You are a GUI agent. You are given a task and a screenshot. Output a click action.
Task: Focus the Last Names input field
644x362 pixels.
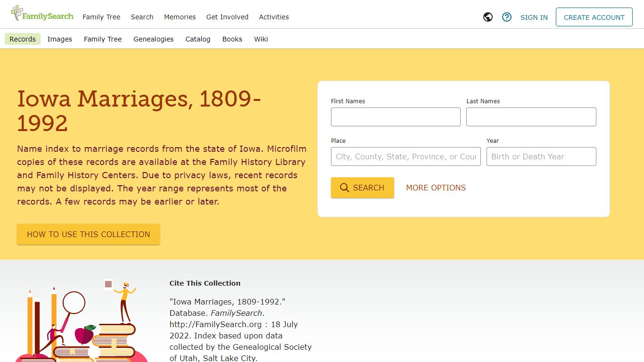tap(531, 117)
